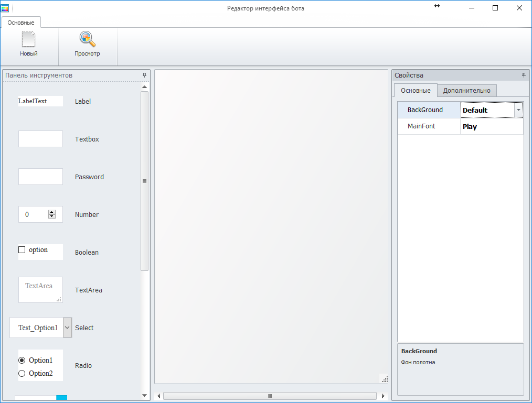
Task: Click the app icon in title bar
Action: coord(5,8)
